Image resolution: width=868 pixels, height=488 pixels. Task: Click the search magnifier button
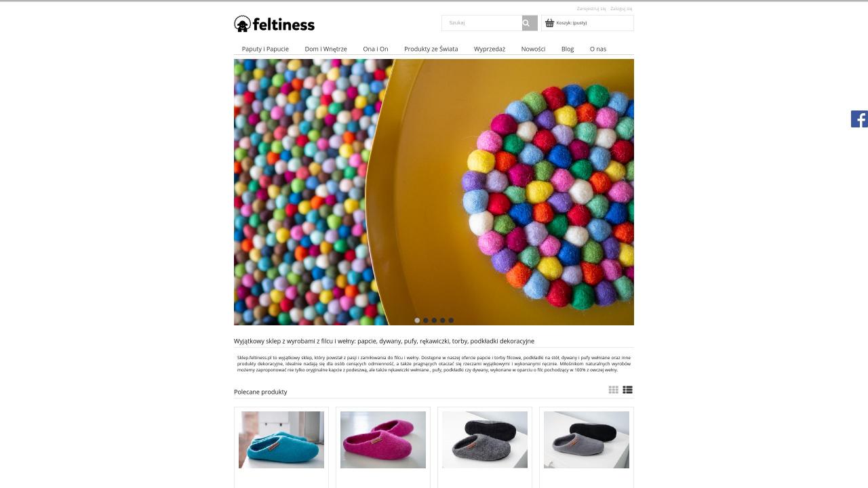point(530,23)
